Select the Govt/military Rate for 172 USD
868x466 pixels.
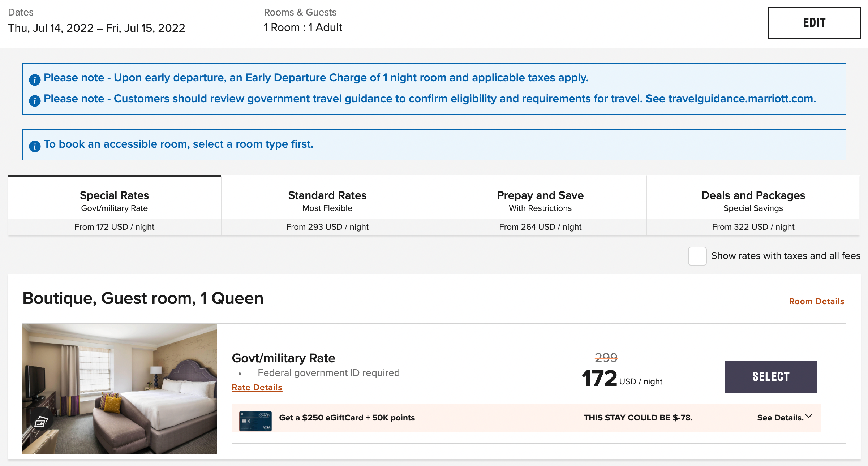coord(770,376)
